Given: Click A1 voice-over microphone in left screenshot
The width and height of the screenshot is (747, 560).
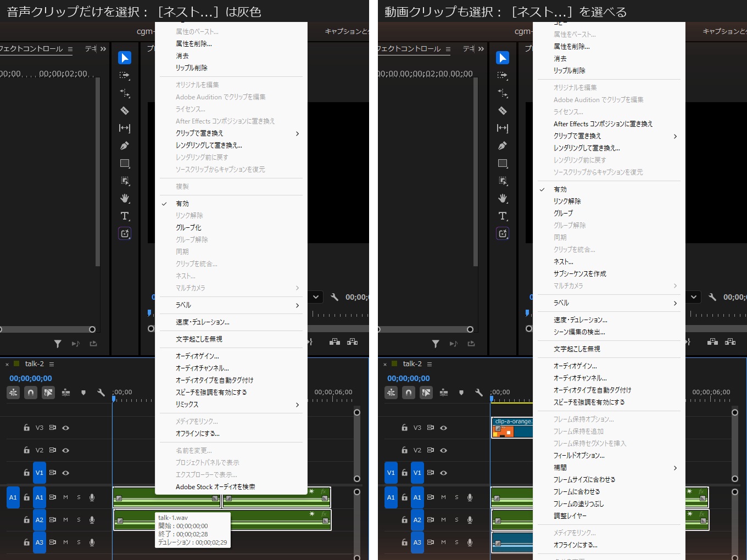Looking at the screenshot, I should click(92, 497).
